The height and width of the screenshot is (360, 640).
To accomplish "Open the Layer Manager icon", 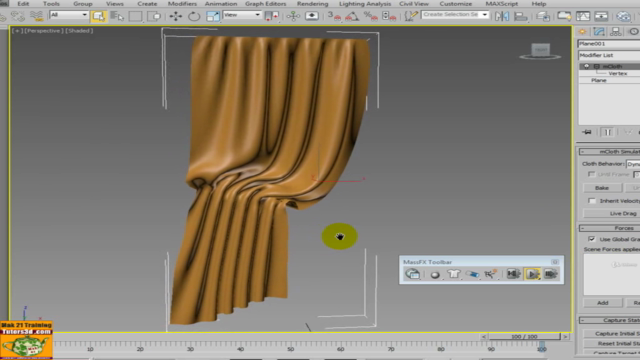I will click(543, 16).
